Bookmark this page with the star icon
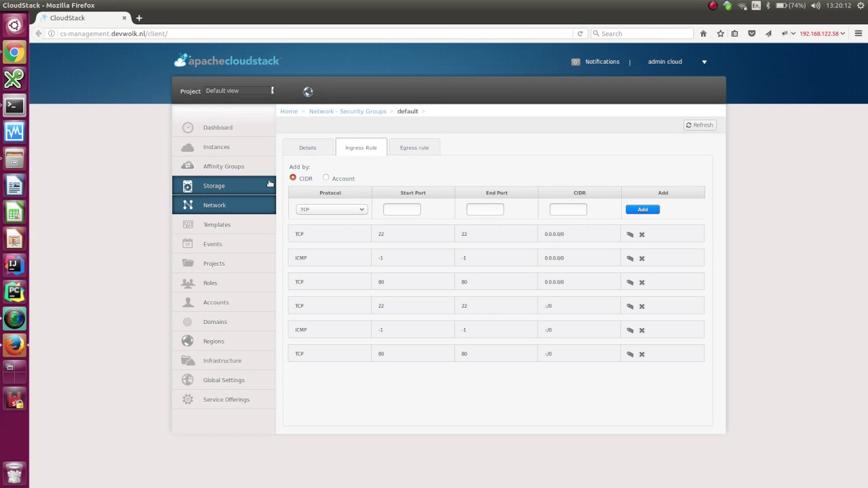Screen dimensions: 868x488 (x=720, y=33)
